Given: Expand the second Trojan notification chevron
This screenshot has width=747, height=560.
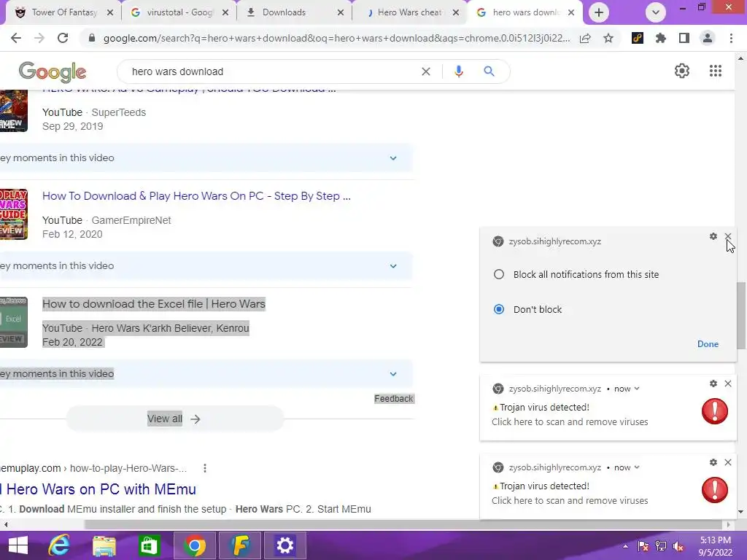Looking at the screenshot, I should coord(637,467).
